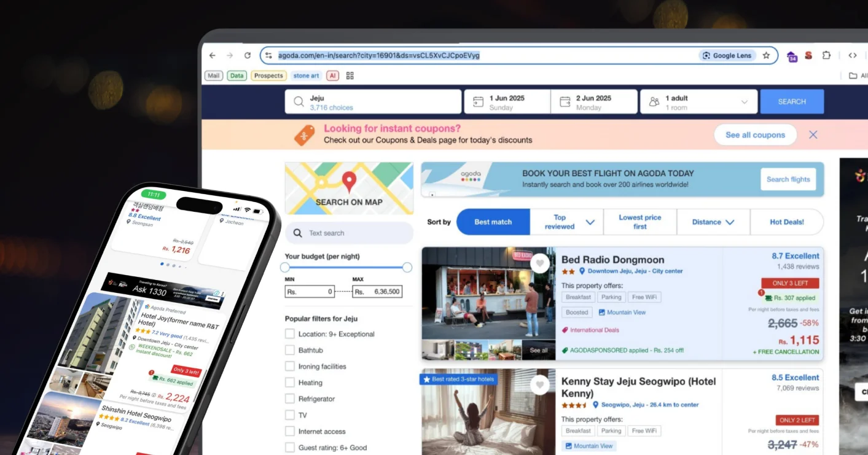868x455 pixels.
Task: Go back using the browser back arrow
Action: coord(213,55)
